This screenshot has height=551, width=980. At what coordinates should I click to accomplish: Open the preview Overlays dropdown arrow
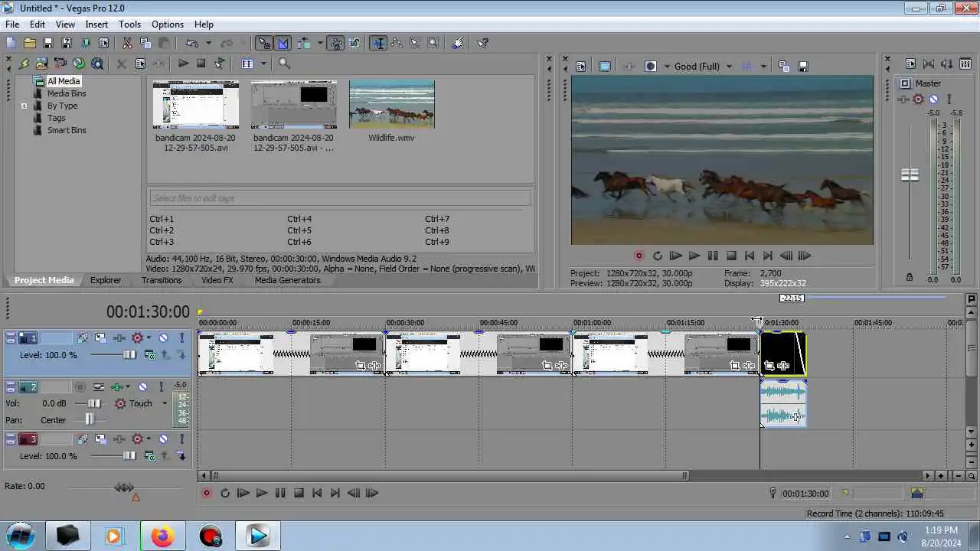coord(763,67)
